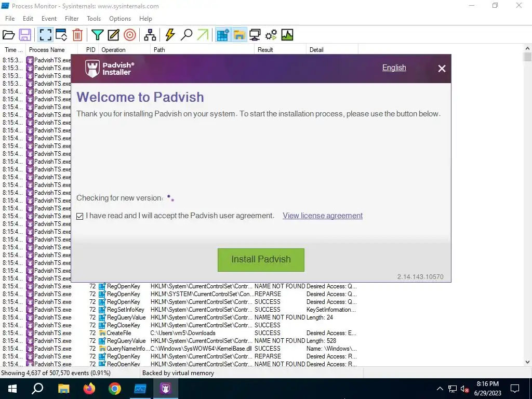Select the RegSetInfoKey operation row
This screenshot has width=532, height=399.
(179, 310)
